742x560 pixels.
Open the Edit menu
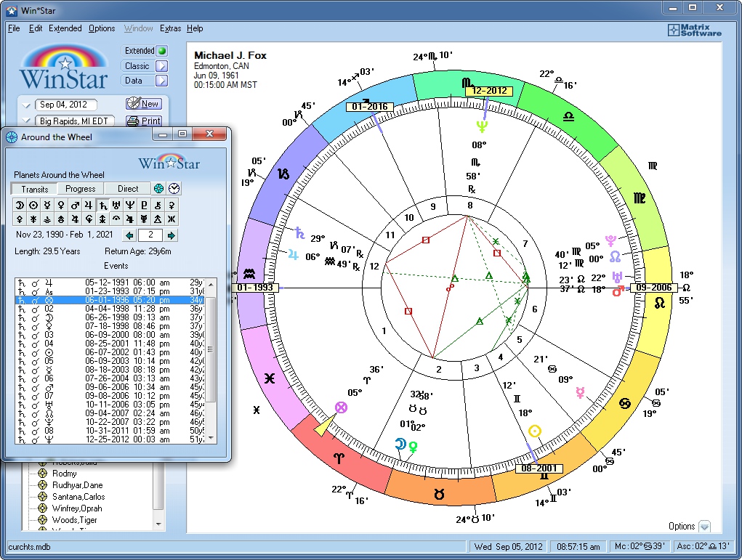[x=36, y=28]
